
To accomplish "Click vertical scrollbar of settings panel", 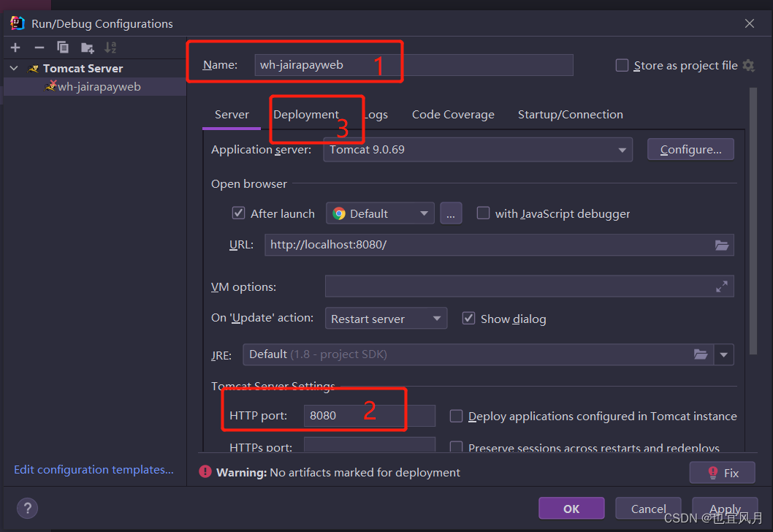I will tap(753, 221).
